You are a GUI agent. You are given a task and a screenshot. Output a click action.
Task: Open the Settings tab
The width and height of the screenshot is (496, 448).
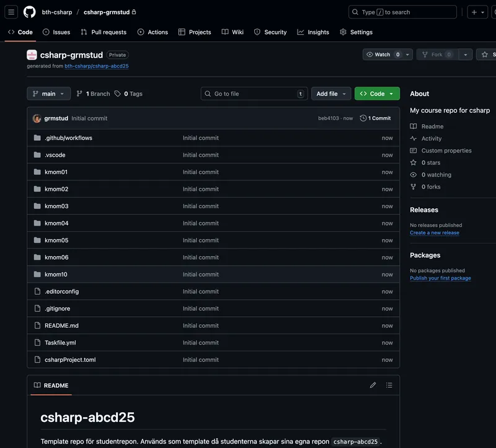(x=356, y=32)
